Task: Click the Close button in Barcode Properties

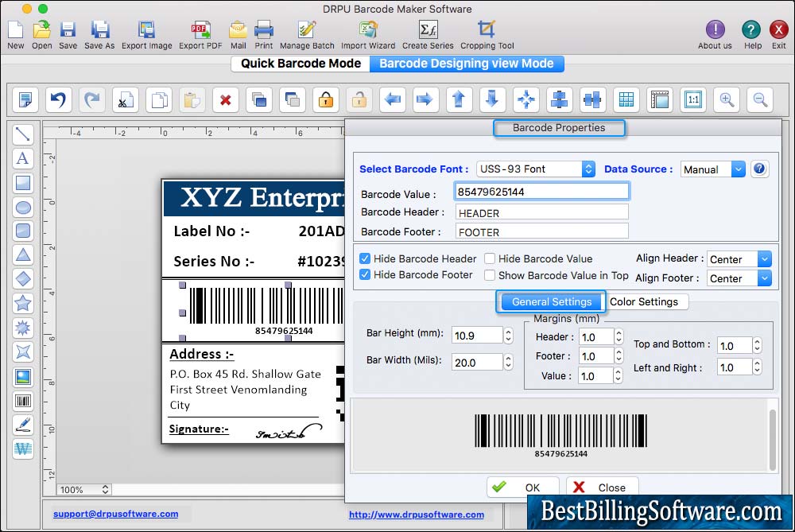Action: click(x=602, y=487)
